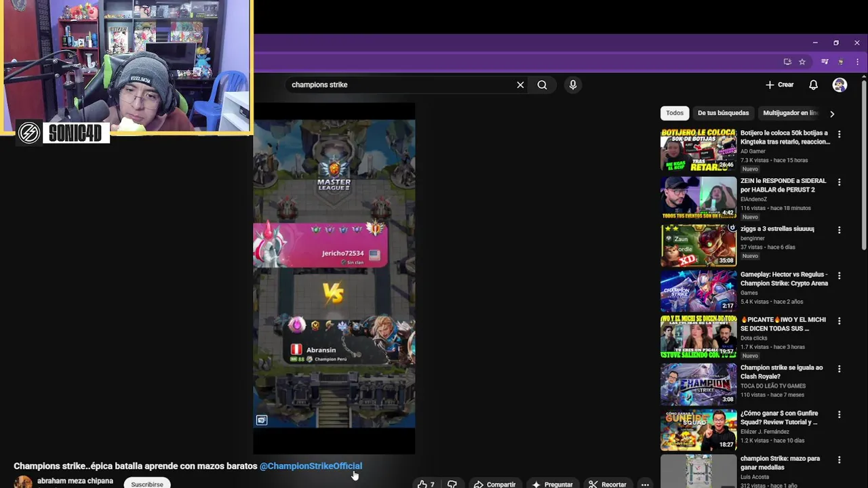Open options menu for Hector vs Regulus video

(839, 276)
